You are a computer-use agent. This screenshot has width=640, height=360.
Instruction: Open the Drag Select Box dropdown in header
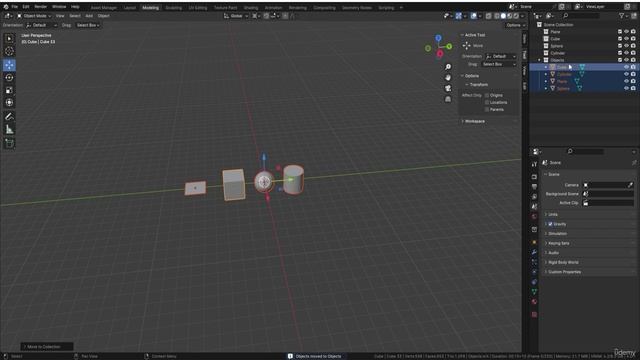pyautogui.click(x=88, y=25)
